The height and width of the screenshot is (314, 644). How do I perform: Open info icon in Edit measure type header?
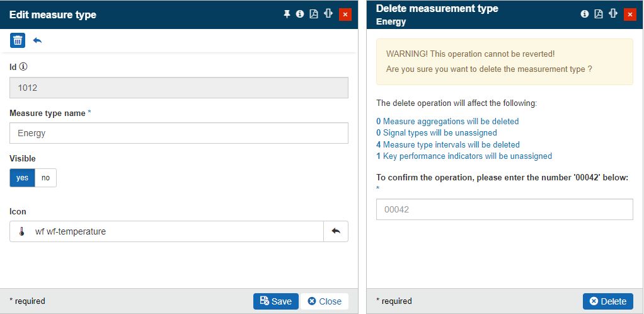(300, 14)
